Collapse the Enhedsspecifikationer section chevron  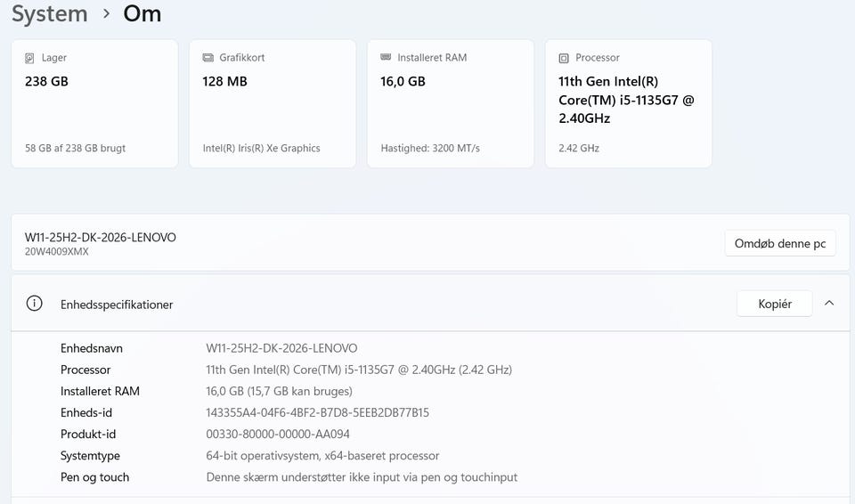pos(829,304)
